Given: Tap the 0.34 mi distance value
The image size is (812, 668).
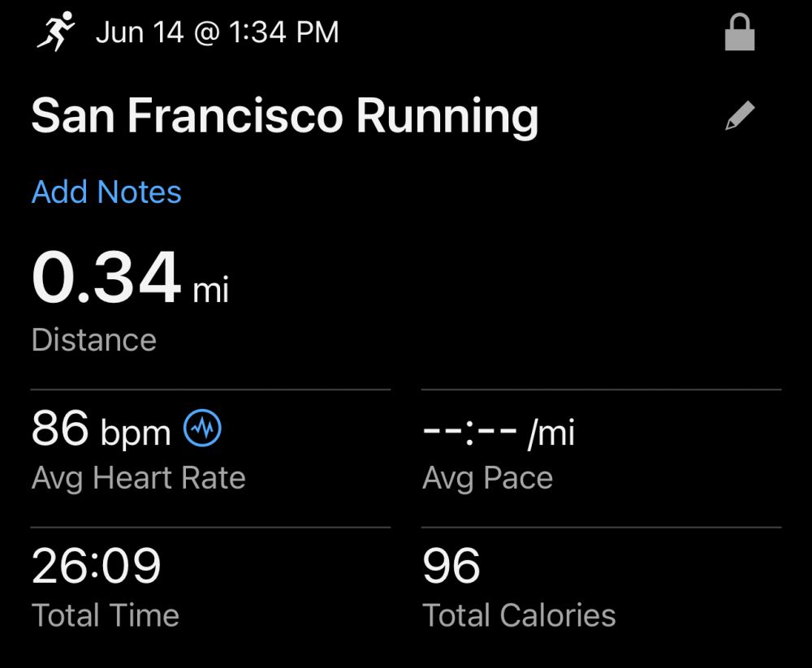Looking at the screenshot, I should point(106,278).
